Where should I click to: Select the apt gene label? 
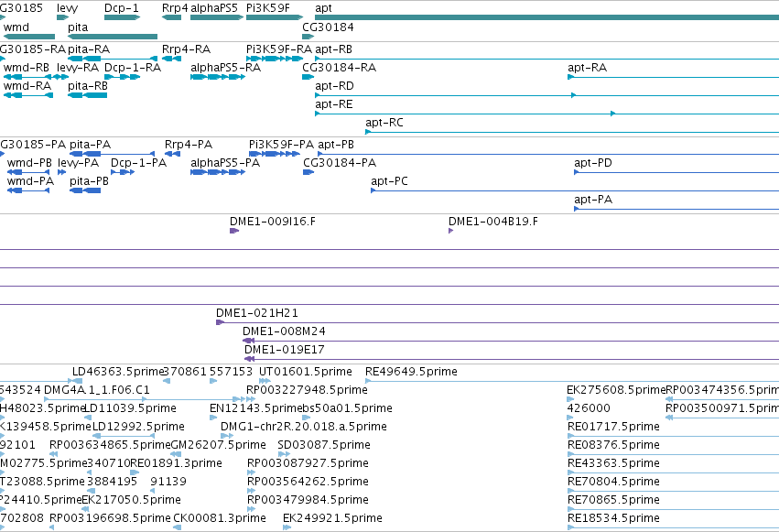323,8
